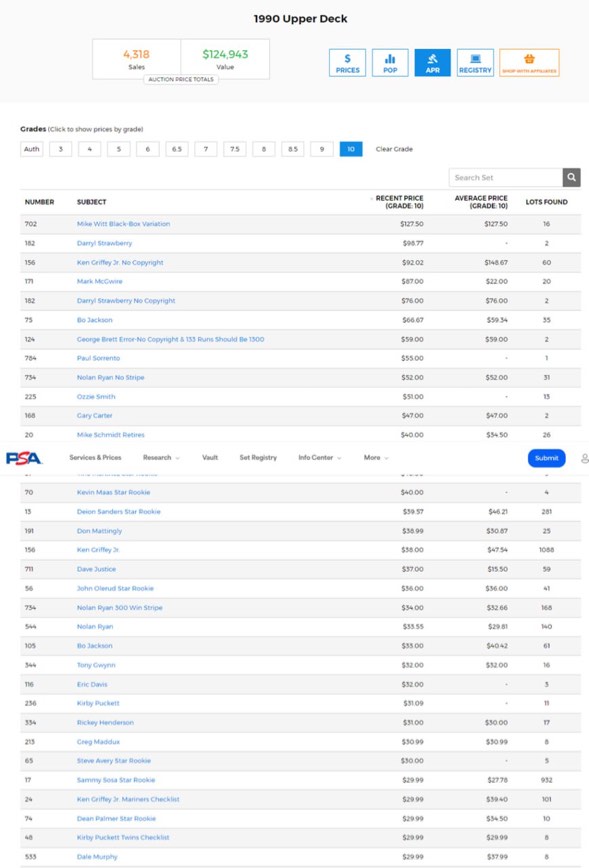Open Set Registry menu item
The width and height of the screenshot is (589, 868).
(258, 458)
